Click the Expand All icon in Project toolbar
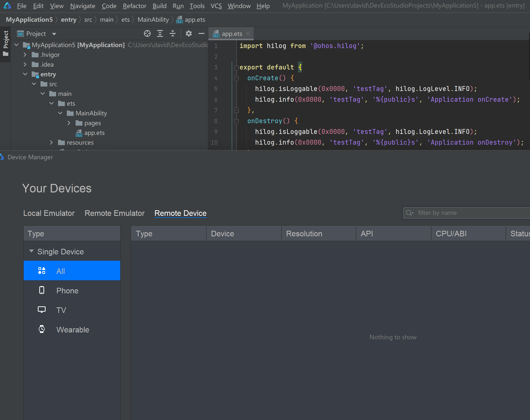 click(160, 33)
